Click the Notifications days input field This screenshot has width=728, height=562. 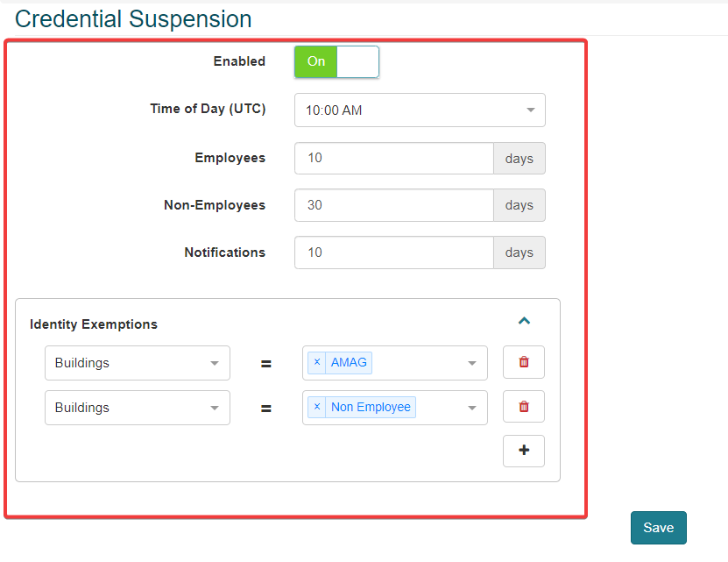[x=394, y=253]
